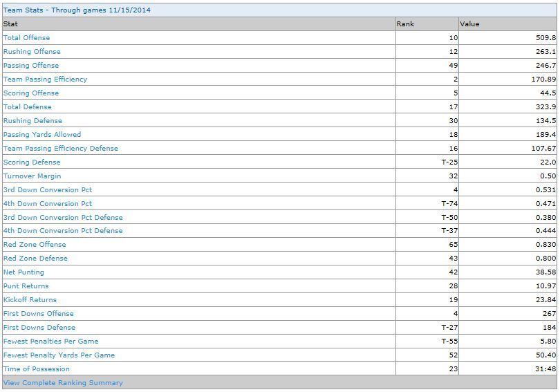The height and width of the screenshot is (392, 560).
Task: Open 4th Down Conversion Pct Defense link
Action: (x=63, y=231)
